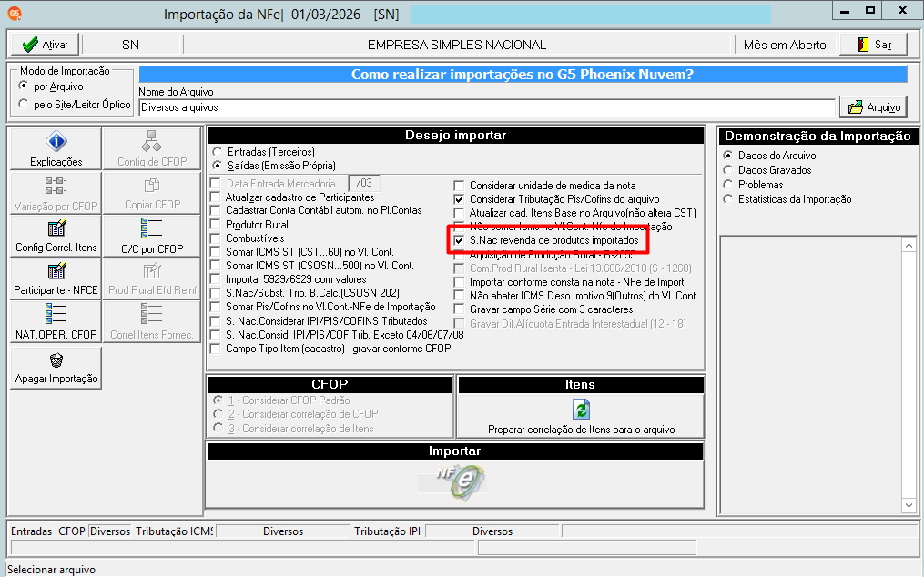The width and height of the screenshot is (924, 577).
Task: Enable Somar ICMS ST (CST...60)
Action: (216, 252)
